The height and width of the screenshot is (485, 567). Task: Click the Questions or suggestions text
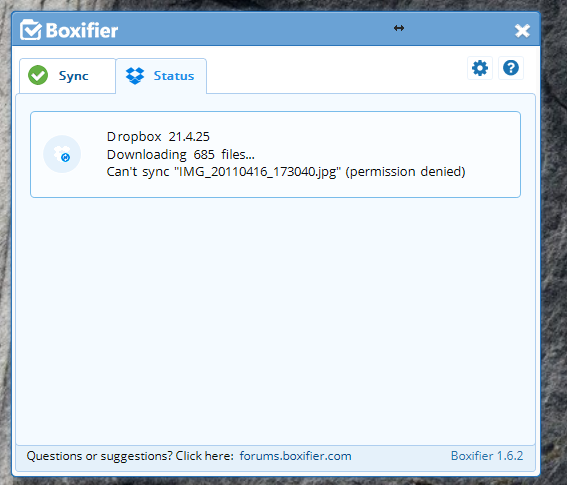click(x=130, y=456)
